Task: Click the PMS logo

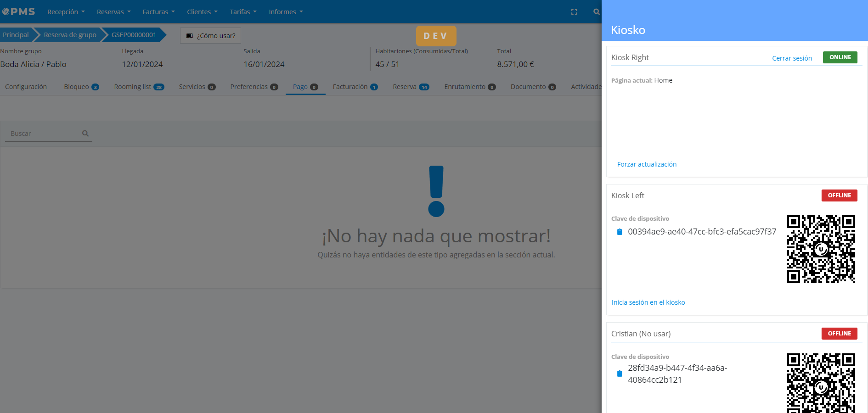Action: coord(18,11)
